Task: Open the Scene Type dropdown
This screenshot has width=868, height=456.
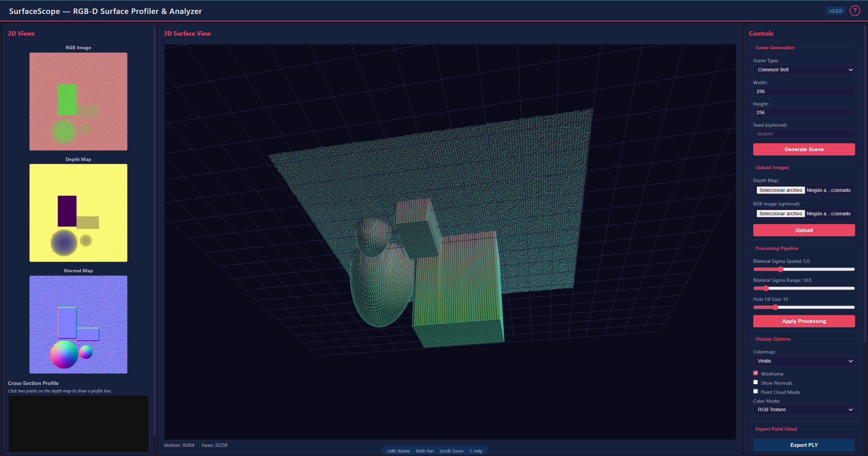Action: click(804, 70)
